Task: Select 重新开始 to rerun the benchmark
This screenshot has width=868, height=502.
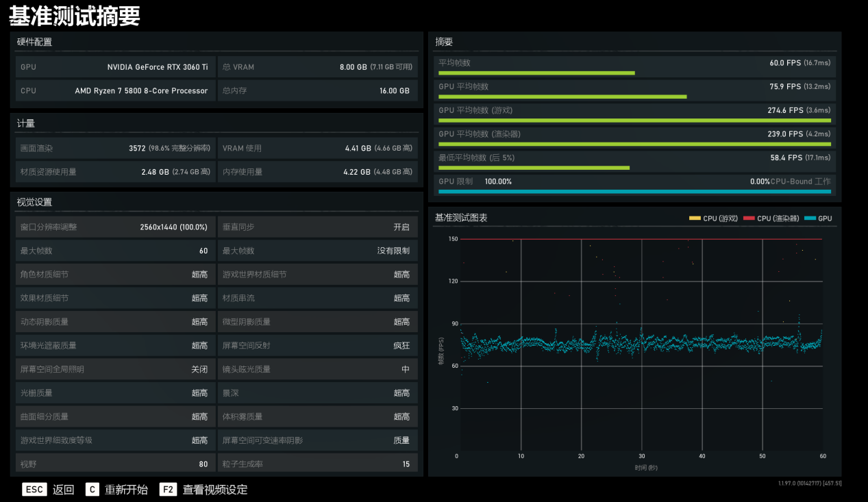Action: click(126, 490)
